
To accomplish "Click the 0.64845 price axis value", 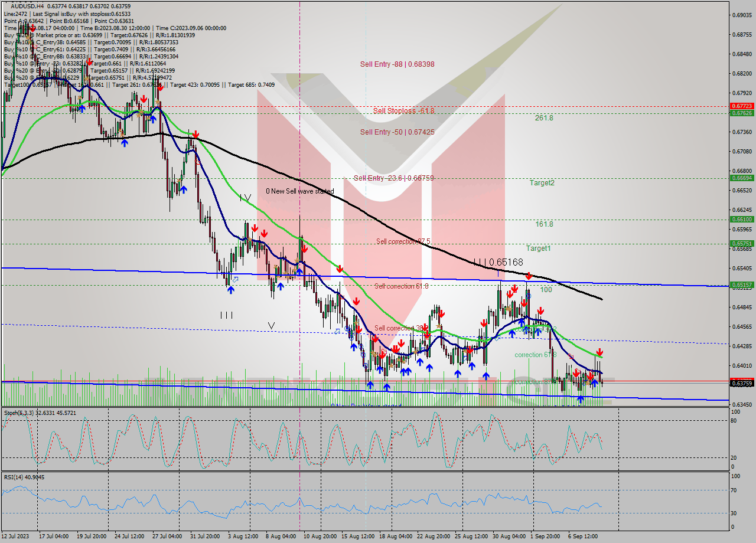I will click(742, 308).
